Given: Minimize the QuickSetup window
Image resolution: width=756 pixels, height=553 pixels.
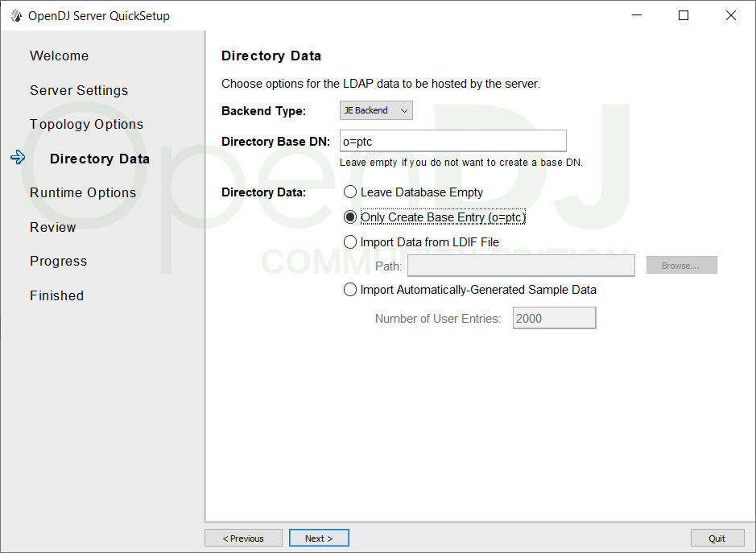Looking at the screenshot, I should click(x=637, y=15).
